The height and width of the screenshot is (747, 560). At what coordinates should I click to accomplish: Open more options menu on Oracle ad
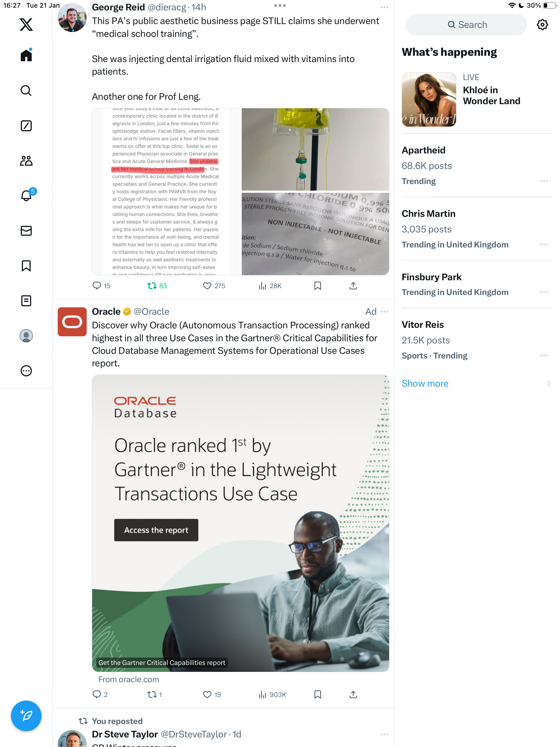[384, 311]
